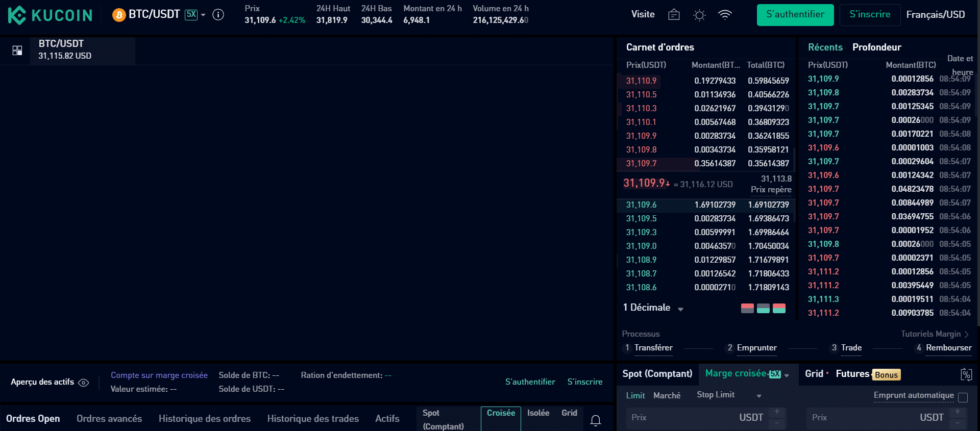Viewport: 980px width, 431px height.
Task: Select the Ordres Open tab
Action: click(33, 419)
